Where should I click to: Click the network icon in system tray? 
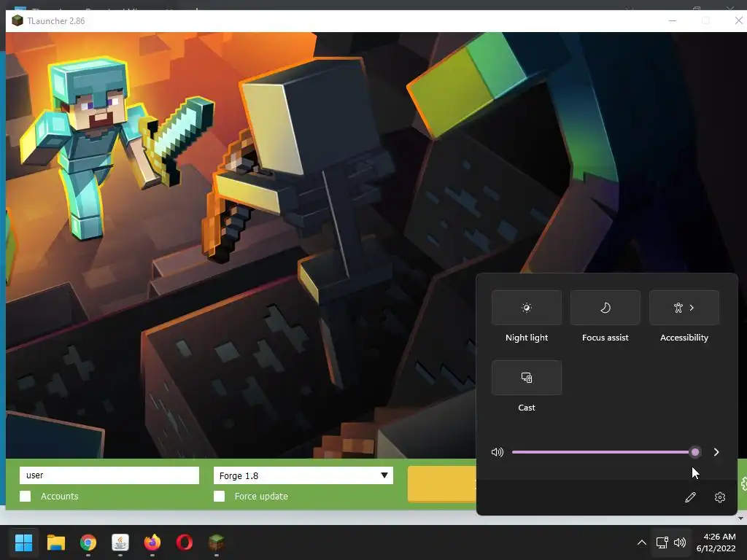pos(662,542)
